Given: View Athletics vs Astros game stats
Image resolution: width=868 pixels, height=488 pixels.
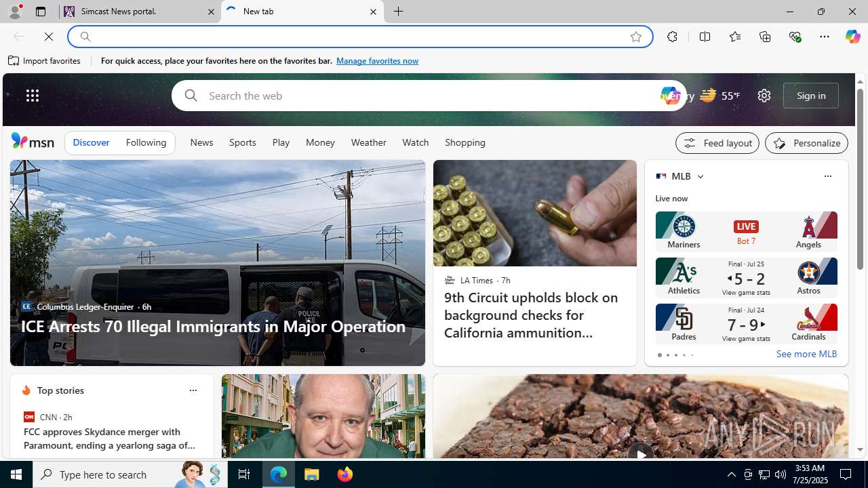Looking at the screenshot, I should point(746,277).
